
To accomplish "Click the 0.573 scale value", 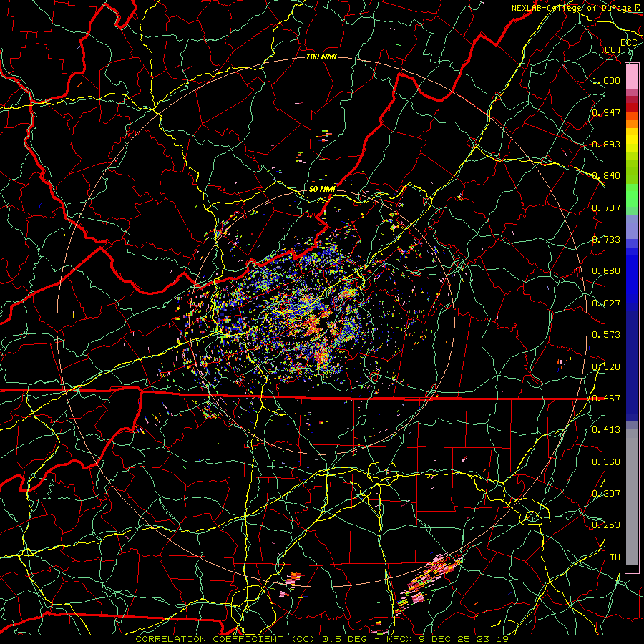I will coord(606,335).
